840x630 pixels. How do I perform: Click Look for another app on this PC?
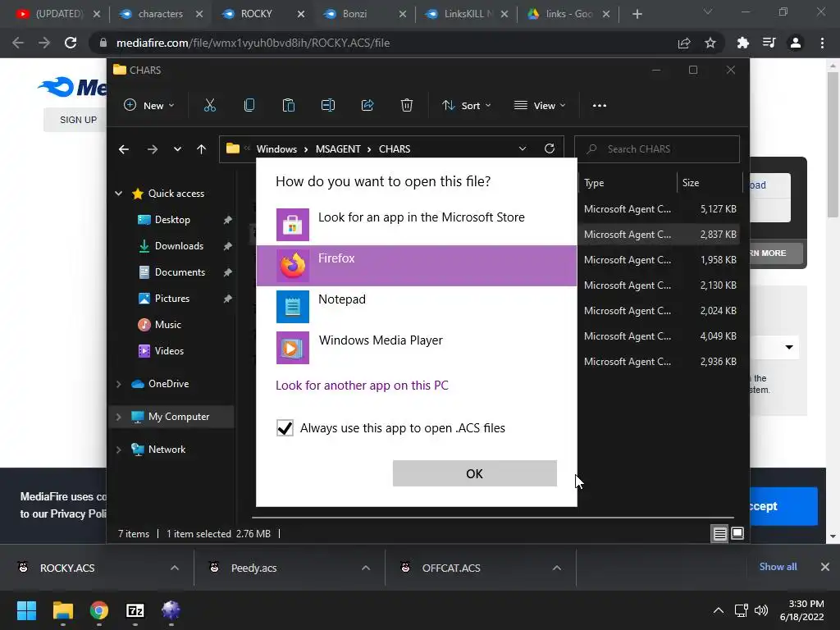pos(362,386)
